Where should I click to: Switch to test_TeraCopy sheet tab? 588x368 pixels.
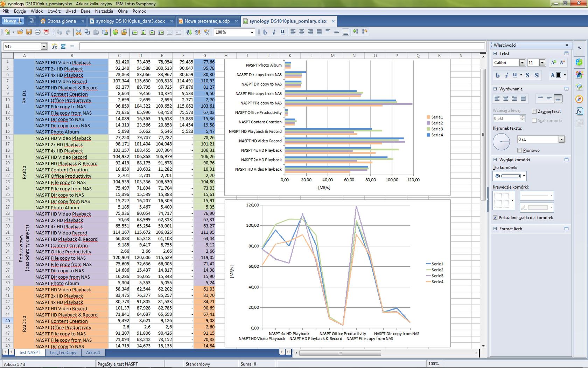63,353
